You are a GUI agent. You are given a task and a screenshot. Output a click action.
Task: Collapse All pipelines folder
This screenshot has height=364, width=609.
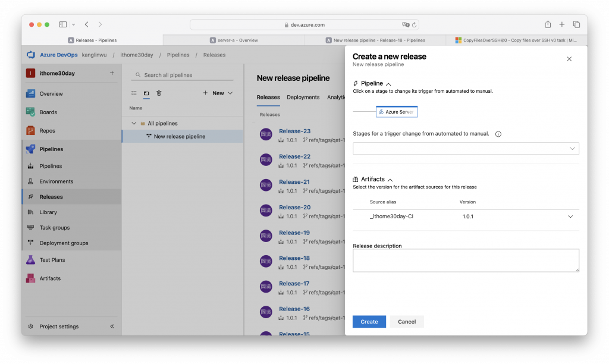(x=134, y=124)
